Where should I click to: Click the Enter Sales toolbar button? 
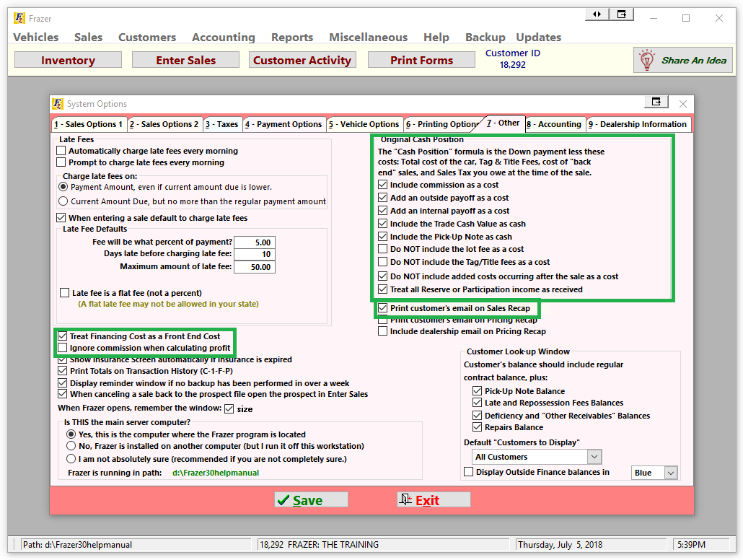click(186, 60)
